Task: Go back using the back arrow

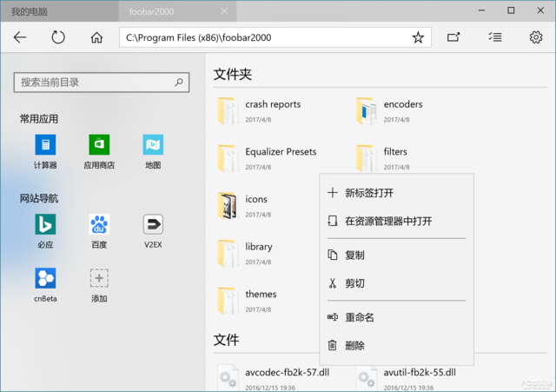Action: click(x=20, y=37)
